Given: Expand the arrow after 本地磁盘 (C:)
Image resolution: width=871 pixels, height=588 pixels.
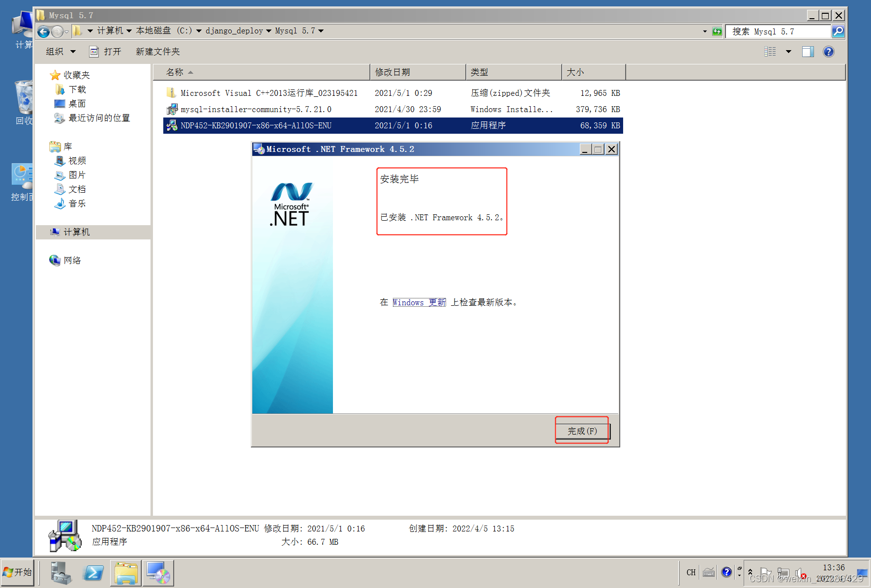Looking at the screenshot, I should coord(199,31).
